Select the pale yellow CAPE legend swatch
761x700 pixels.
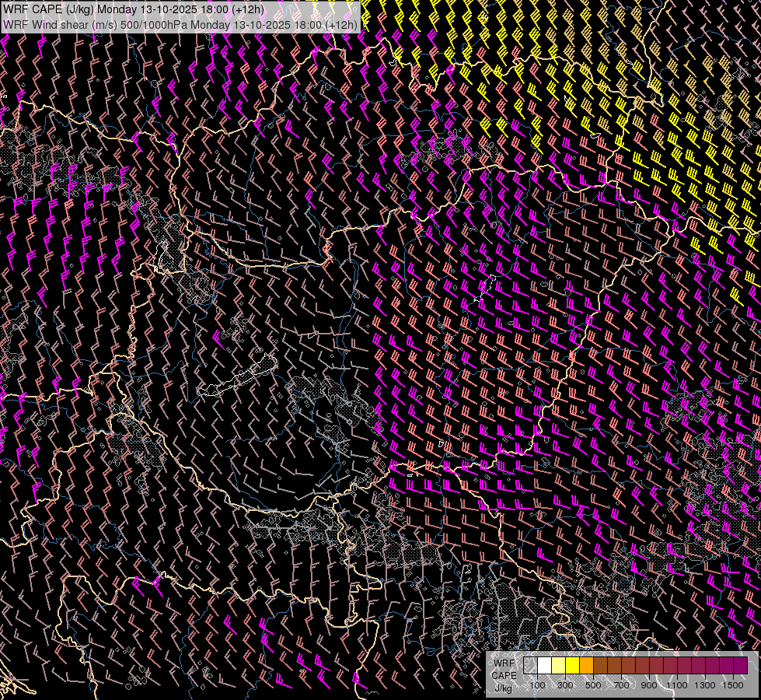[558, 666]
